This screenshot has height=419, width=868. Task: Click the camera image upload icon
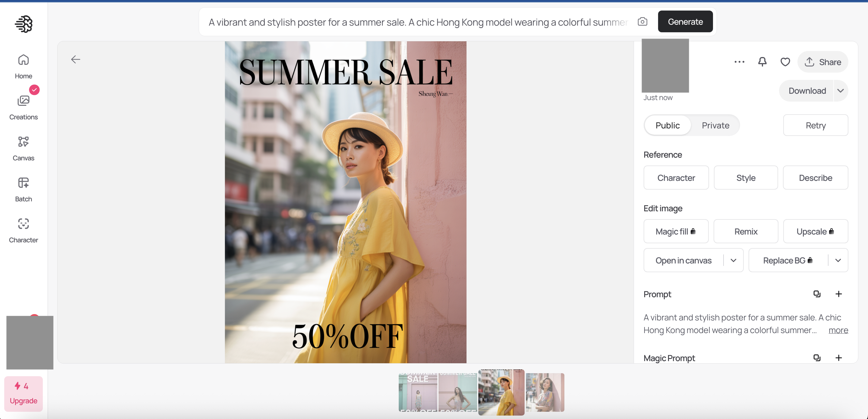click(x=642, y=22)
